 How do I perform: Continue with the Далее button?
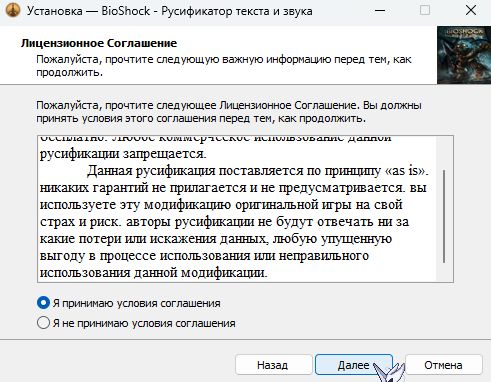354,365
